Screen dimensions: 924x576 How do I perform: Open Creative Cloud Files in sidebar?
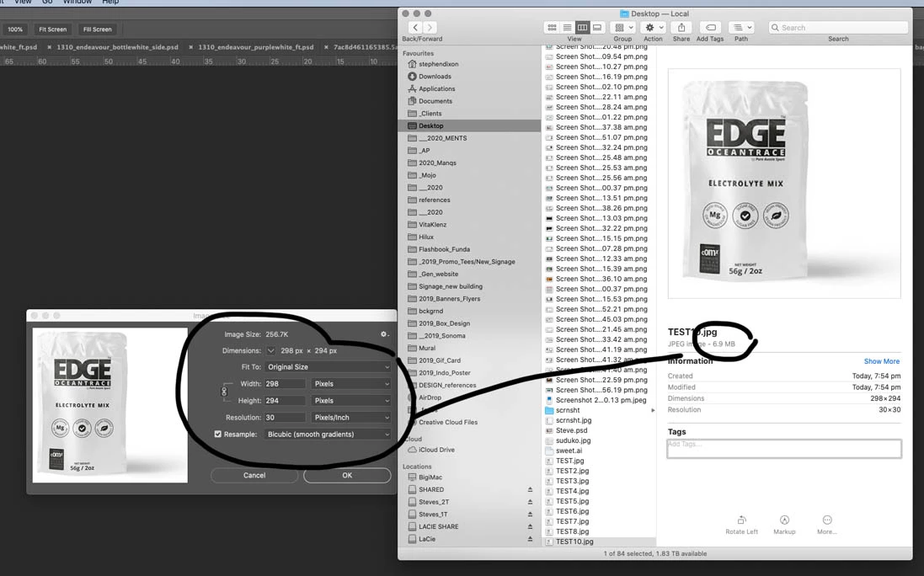click(448, 422)
